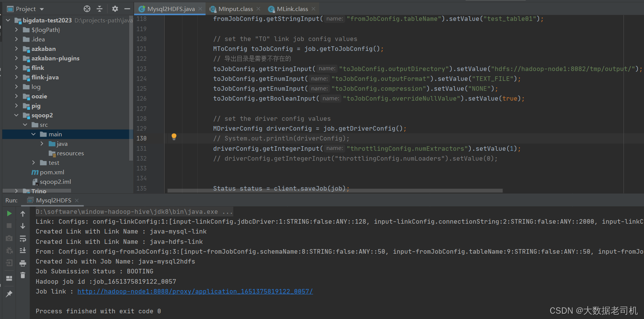Expand the .idea folder
Viewport: 644px width, 319px height.
(x=16, y=39)
